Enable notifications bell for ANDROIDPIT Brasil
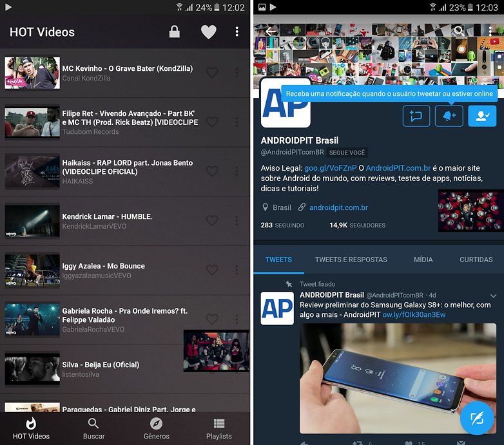The height and width of the screenshot is (445, 504). coord(449,116)
